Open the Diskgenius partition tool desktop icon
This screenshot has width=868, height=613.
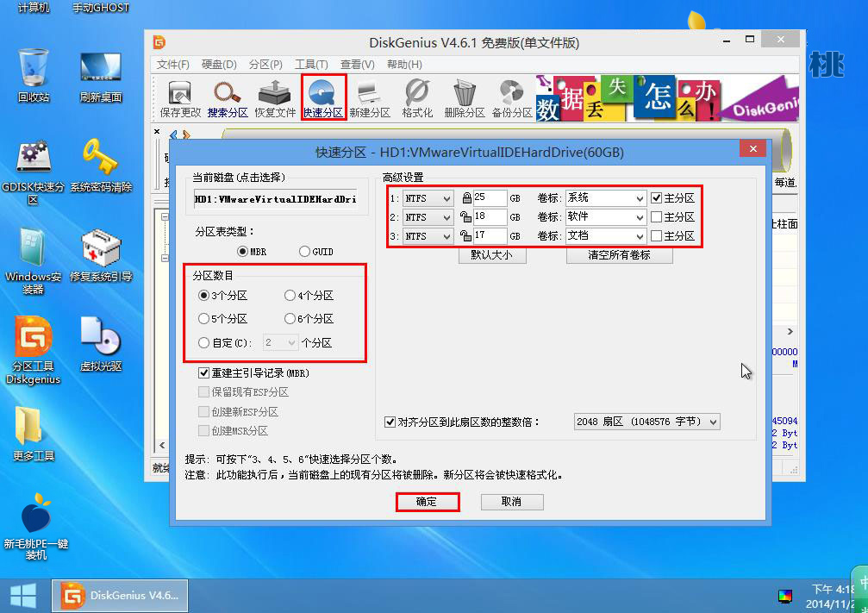click(x=34, y=350)
